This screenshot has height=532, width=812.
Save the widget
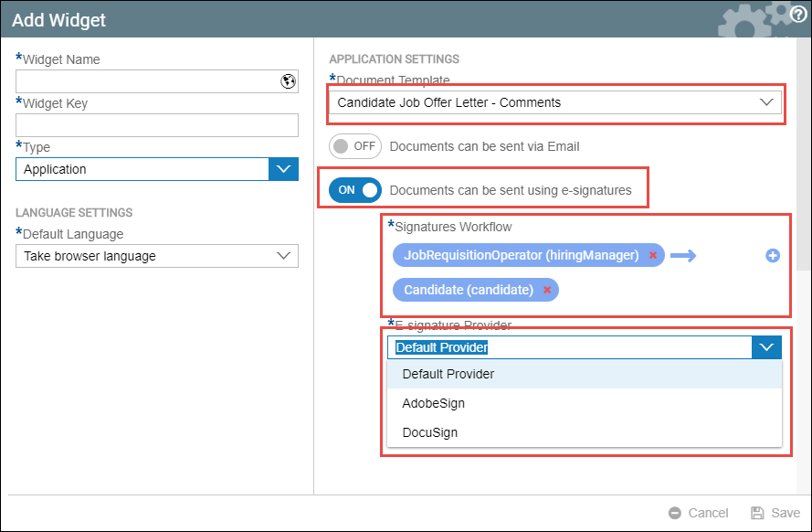coord(775,513)
